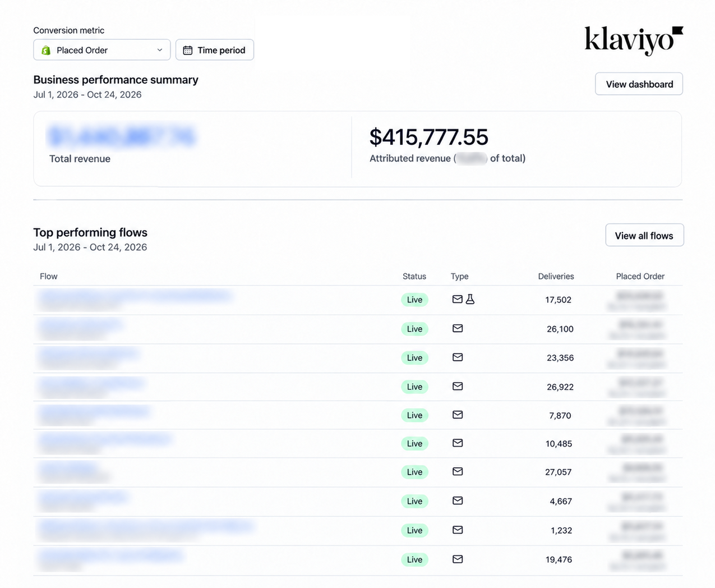Click the Live status badge in 10,485 row
The height and width of the screenshot is (588, 715).
point(414,443)
